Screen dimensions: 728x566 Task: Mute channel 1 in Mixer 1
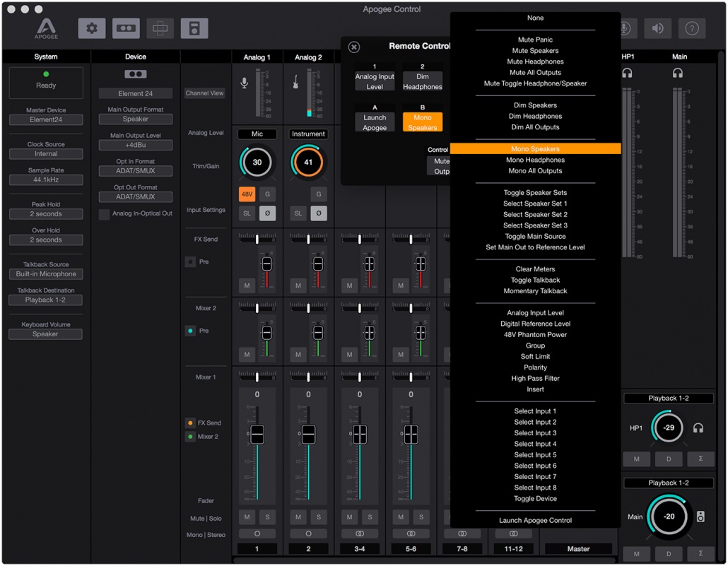[247, 517]
